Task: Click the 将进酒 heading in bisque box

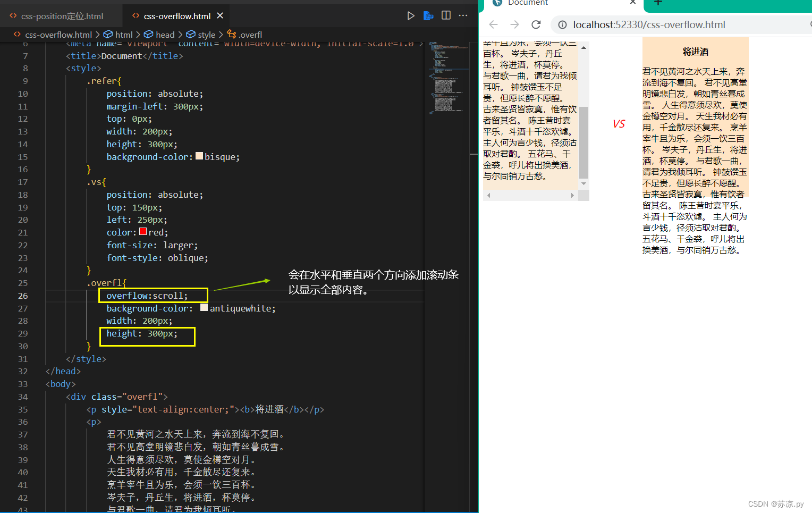Action: click(x=695, y=52)
